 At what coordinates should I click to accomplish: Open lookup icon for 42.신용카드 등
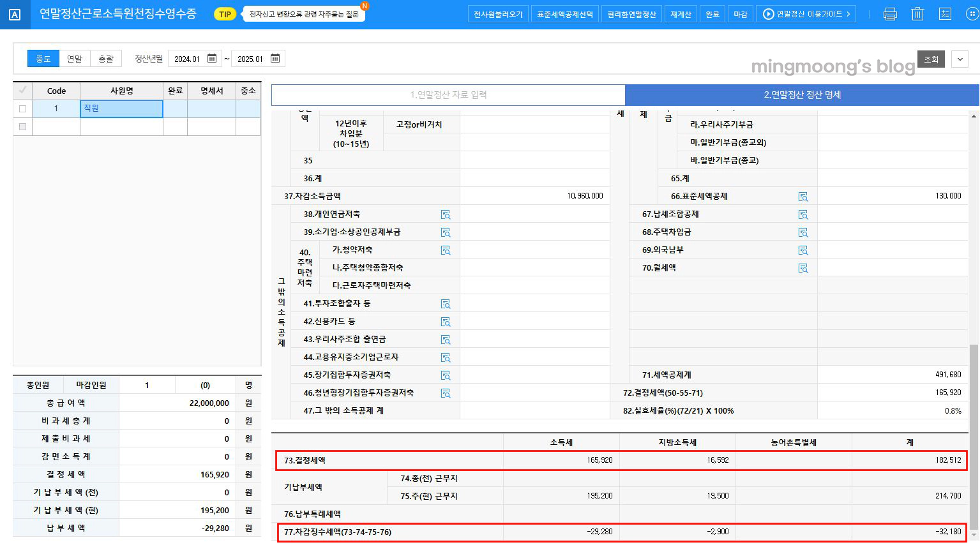click(446, 322)
